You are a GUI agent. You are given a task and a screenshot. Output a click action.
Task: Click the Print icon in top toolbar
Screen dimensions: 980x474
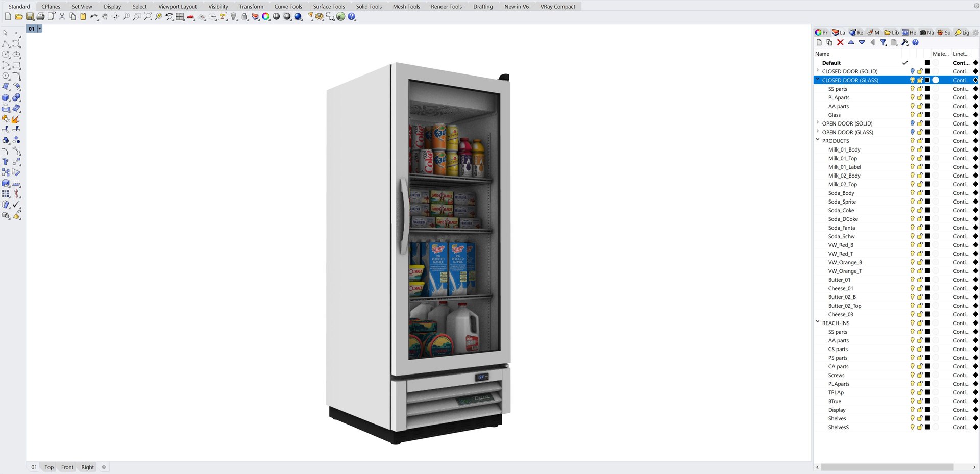tap(40, 17)
